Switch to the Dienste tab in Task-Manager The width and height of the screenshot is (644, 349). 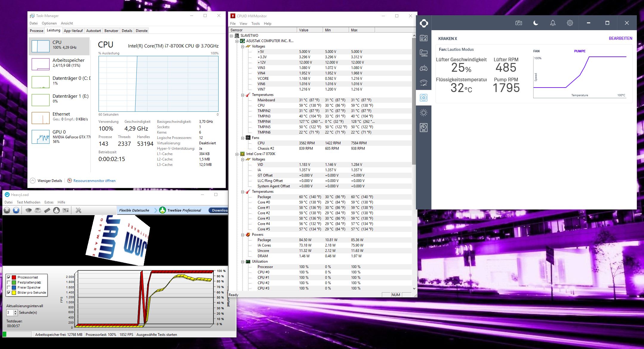tap(142, 31)
